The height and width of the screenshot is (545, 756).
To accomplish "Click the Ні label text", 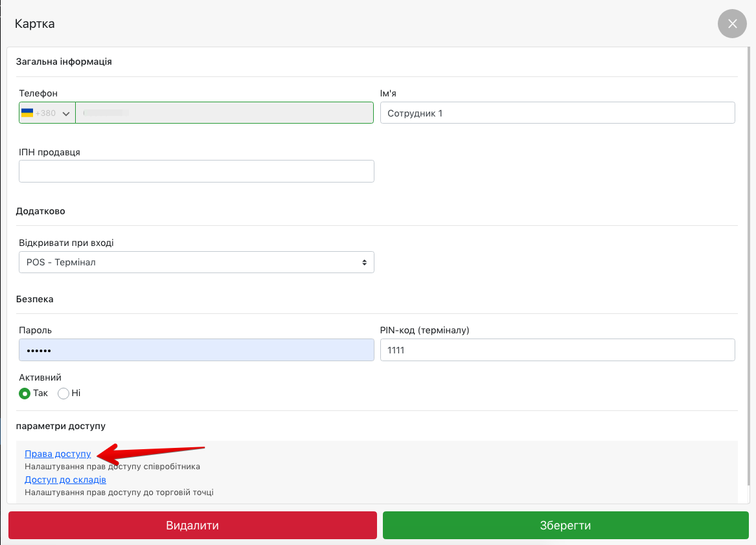I will 76,393.
